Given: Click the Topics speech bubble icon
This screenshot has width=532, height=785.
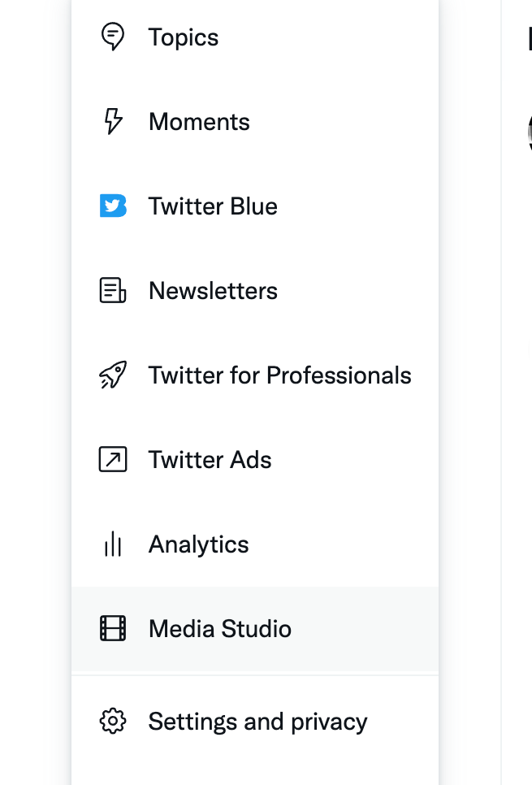Looking at the screenshot, I should (113, 36).
